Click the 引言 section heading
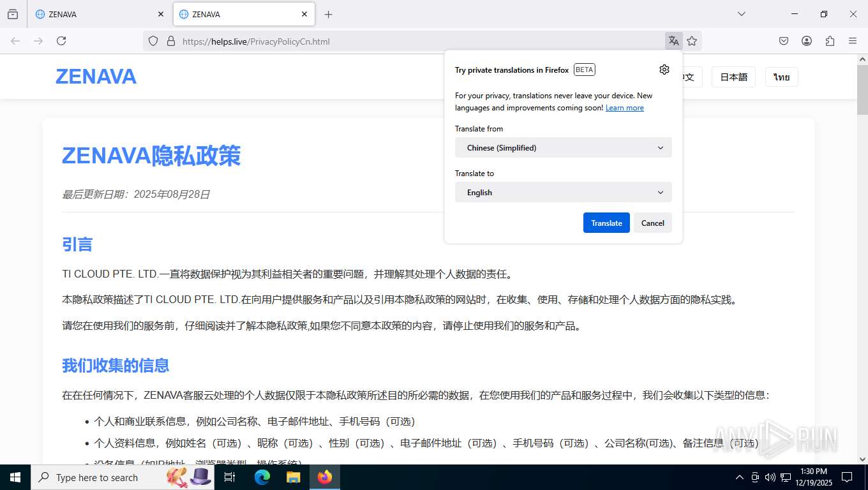The height and width of the screenshot is (490, 868). click(x=77, y=244)
